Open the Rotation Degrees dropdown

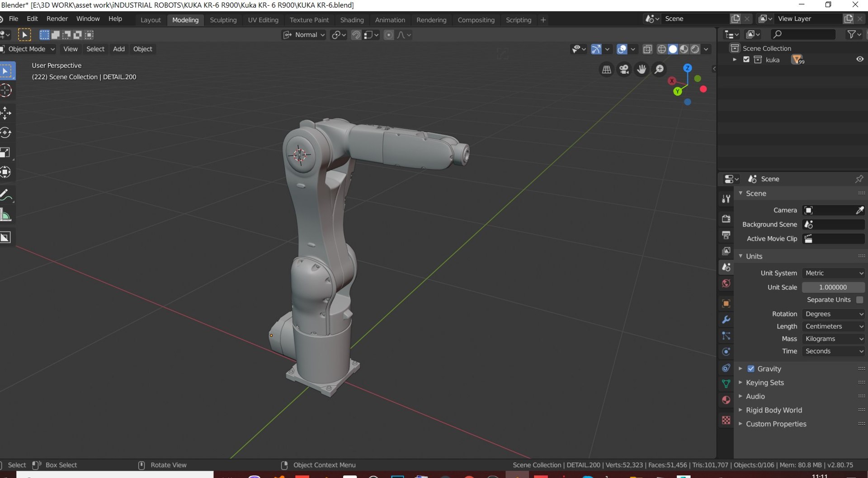point(833,314)
